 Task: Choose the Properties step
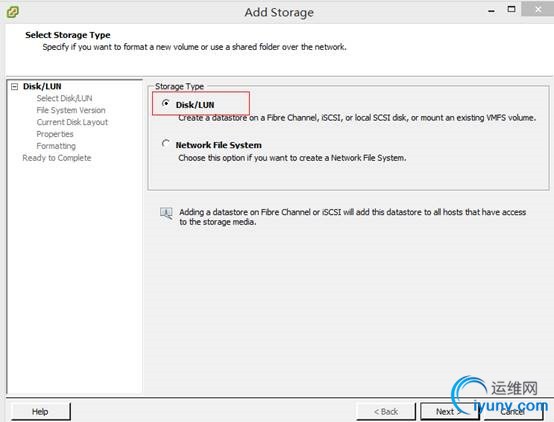[x=55, y=134]
